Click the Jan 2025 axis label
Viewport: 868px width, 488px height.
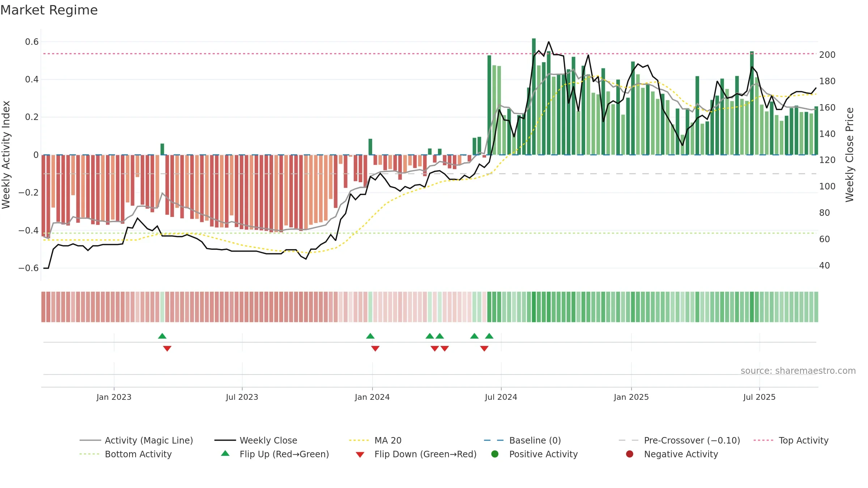[631, 397]
